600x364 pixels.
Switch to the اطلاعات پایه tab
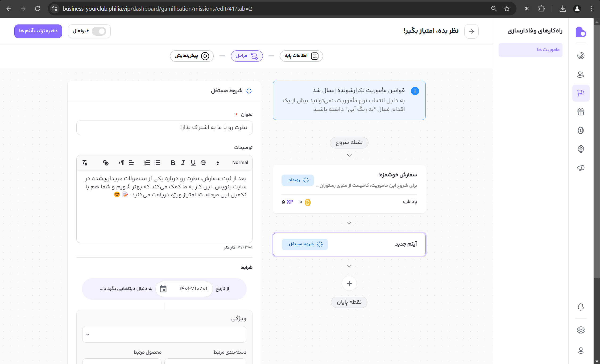(x=301, y=56)
